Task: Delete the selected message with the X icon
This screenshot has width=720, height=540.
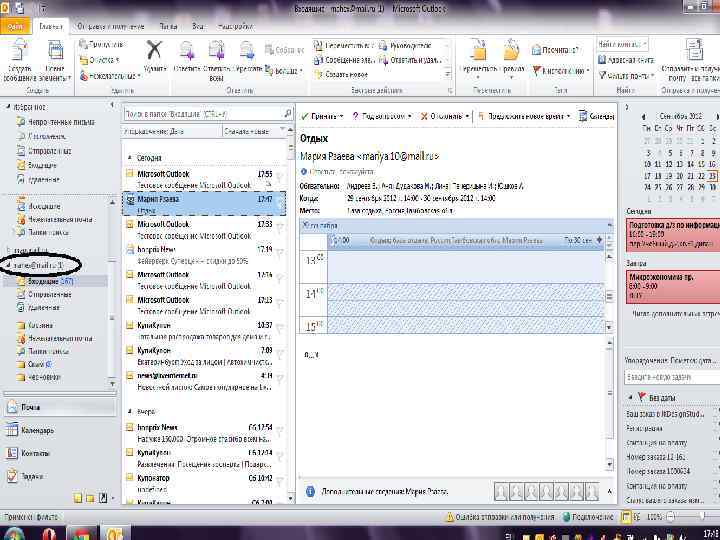Action: (x=155, y=51)
